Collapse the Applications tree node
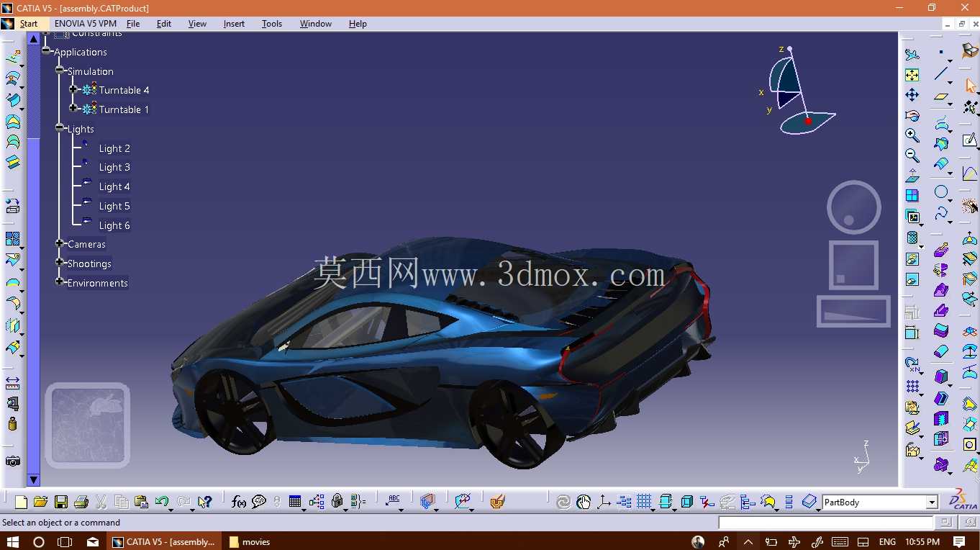 [46, 51]
